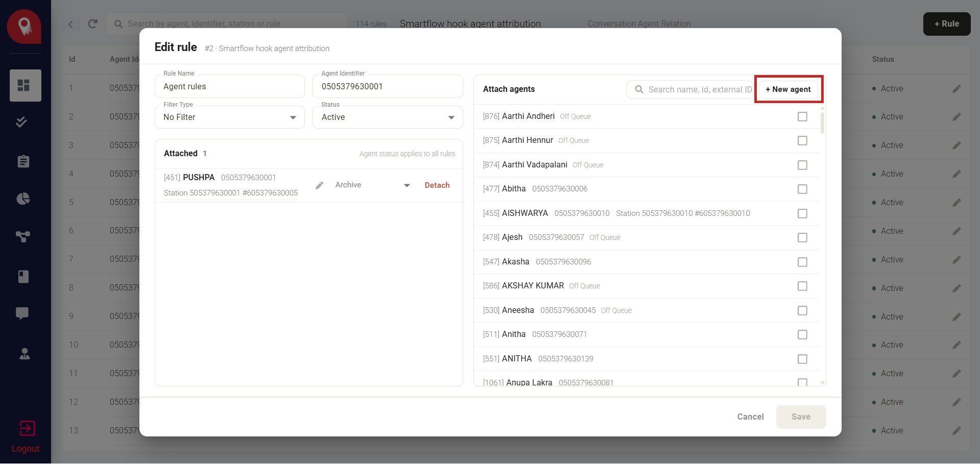Screen dimensions: 980x464
Task: Open the Filter Type dropdown
Action: click(x=230, y=117)
